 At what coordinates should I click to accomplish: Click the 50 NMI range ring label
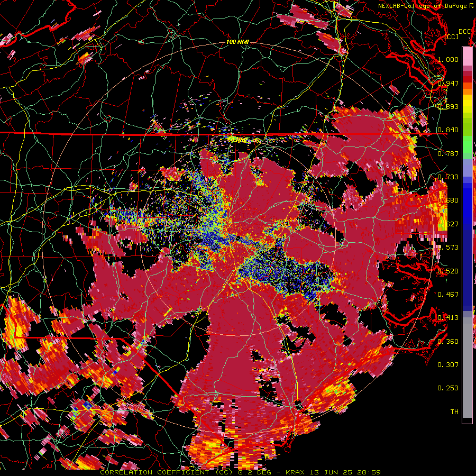[x=237, y=140]
